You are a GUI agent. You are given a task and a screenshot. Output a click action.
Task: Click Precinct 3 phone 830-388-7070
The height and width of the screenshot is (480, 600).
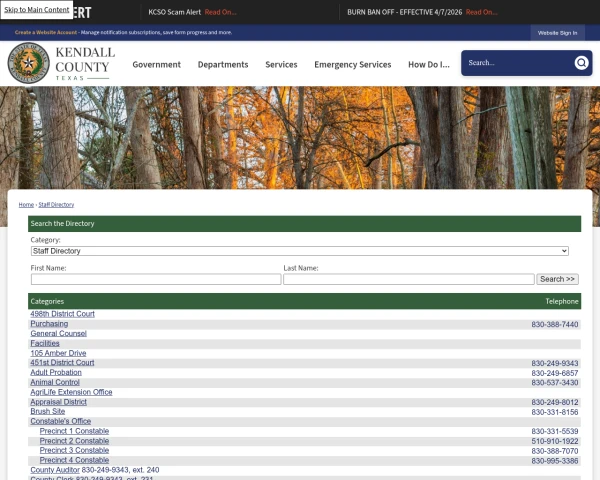coord(554,451)
